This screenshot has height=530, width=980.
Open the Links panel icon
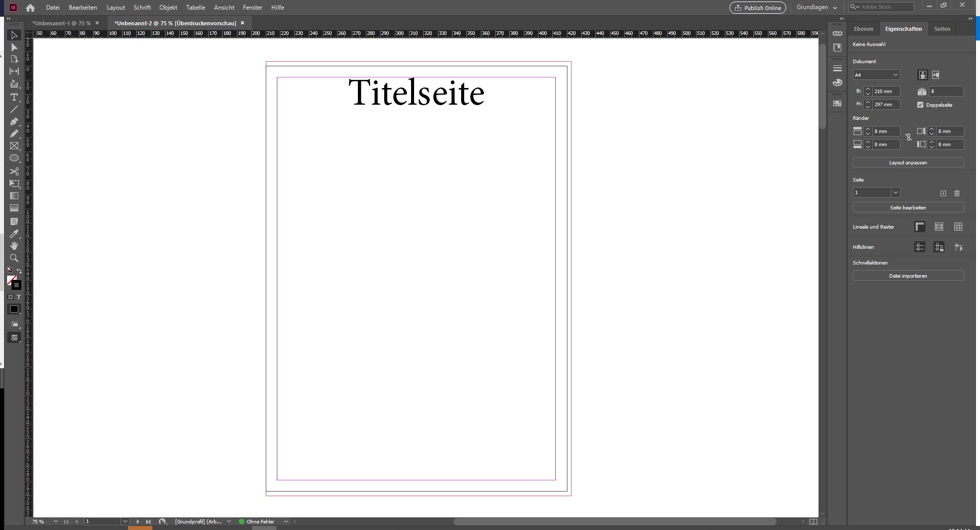point(837,33)
